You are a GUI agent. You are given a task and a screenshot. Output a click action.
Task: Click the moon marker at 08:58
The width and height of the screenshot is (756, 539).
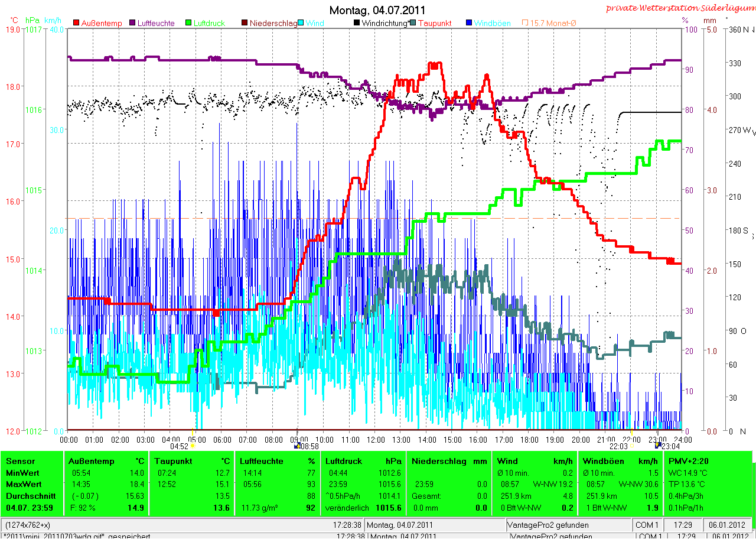pos(297,446)
